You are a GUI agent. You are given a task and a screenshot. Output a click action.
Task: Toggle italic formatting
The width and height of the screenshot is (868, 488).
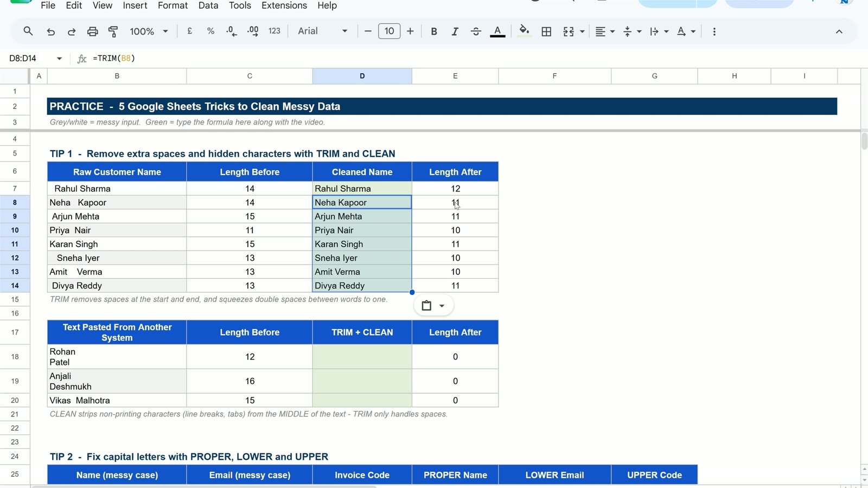(455, 31)
